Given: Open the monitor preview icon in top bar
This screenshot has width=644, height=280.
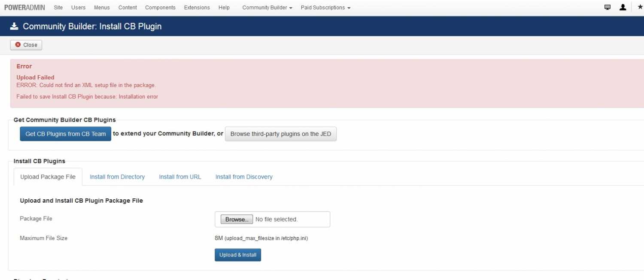Looking at the screenshot, I should pos(608,7).
